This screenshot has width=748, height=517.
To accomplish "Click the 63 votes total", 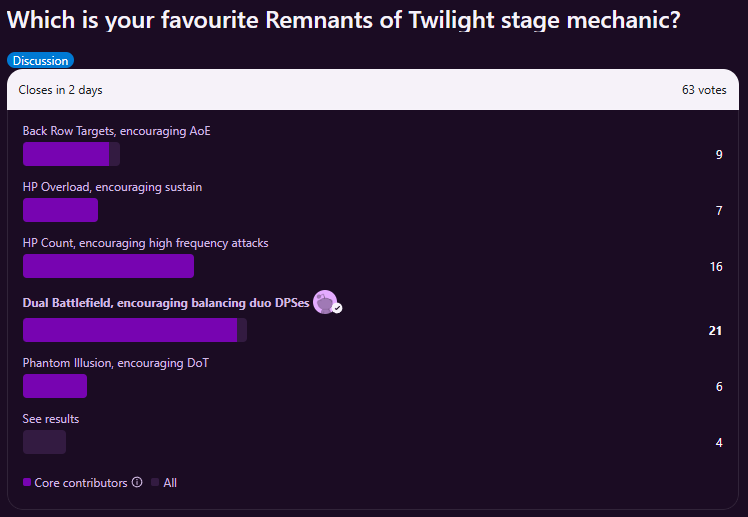I will (704, 90).
